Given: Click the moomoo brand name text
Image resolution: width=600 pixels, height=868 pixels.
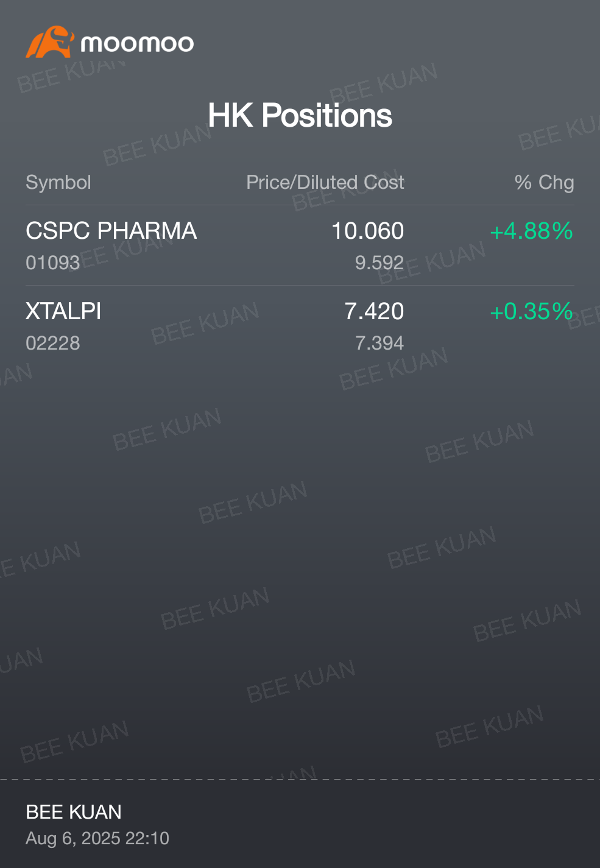Looking at the screenshot, I should 137,43.
